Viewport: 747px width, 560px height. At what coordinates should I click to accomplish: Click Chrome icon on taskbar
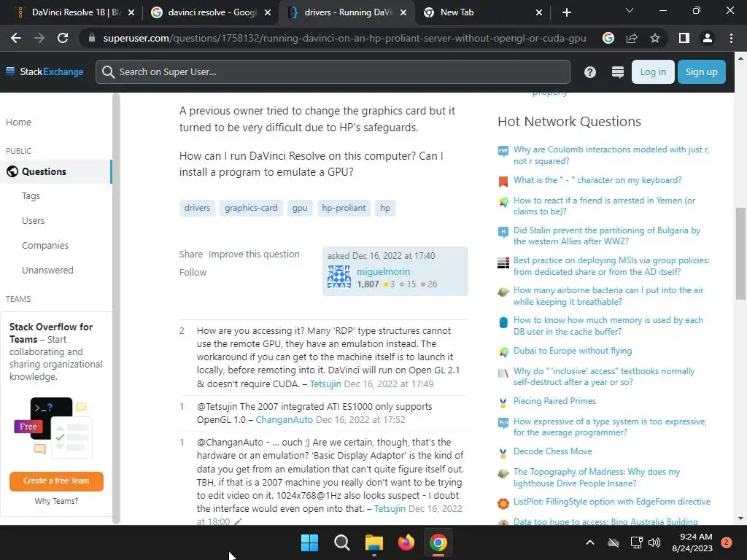(438, 542)
